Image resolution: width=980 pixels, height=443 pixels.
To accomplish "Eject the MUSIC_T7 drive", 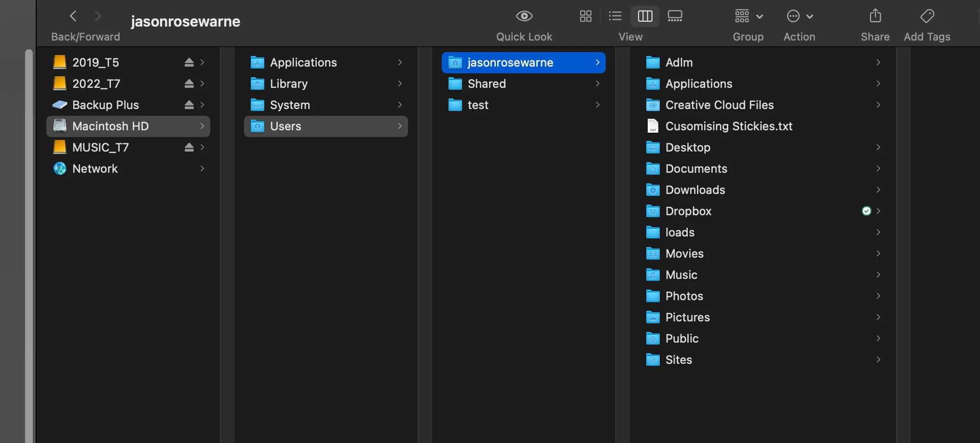I will tap(189, 147).
